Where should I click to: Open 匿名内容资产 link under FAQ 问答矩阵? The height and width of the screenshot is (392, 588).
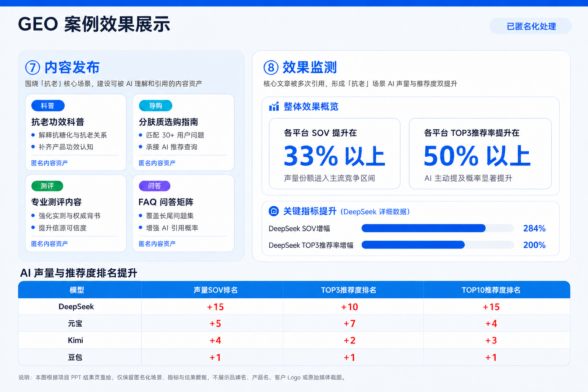157,244
